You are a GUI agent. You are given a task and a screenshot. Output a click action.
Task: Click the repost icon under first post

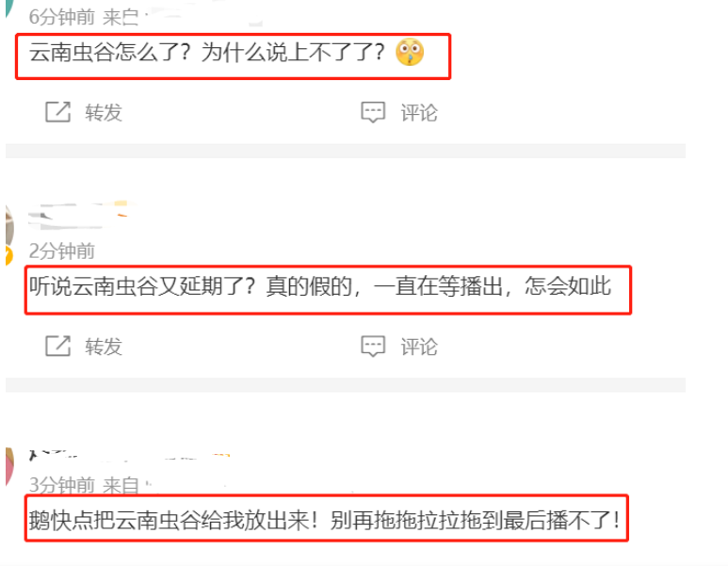57,112
